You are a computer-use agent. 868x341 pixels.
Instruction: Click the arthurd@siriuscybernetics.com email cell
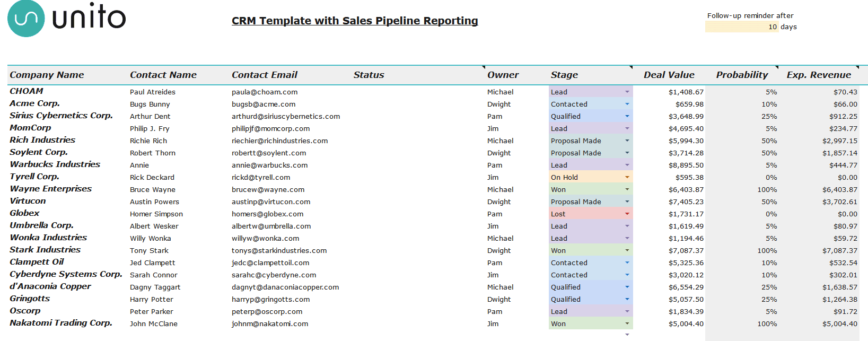(286, 116)
